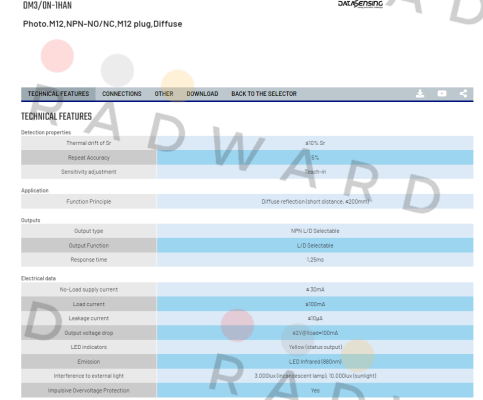
Task: Click Back to the Selector link
Action: click(264, 94)
